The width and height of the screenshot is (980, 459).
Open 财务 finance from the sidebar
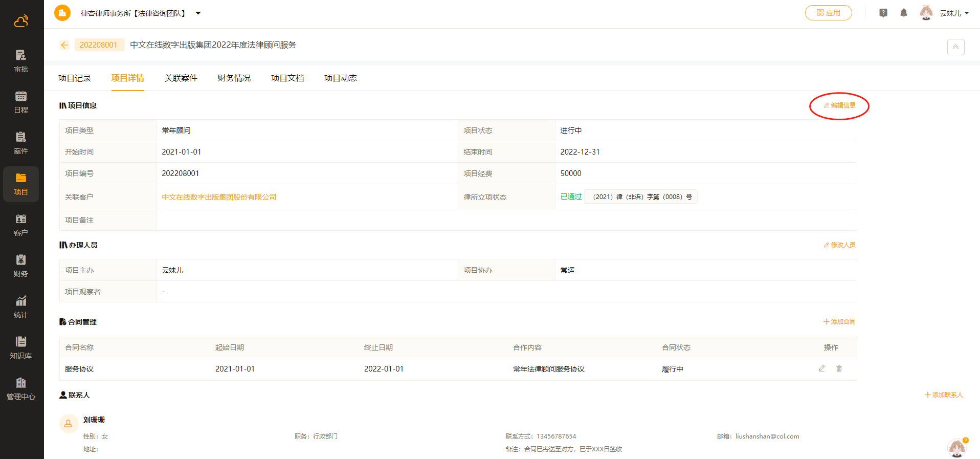pos(21,266)
